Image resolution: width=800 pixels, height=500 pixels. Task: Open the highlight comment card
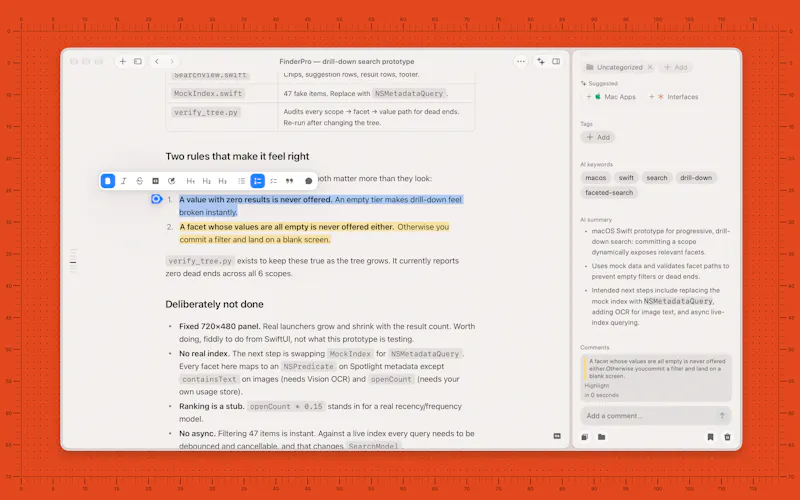pos(656,378)
